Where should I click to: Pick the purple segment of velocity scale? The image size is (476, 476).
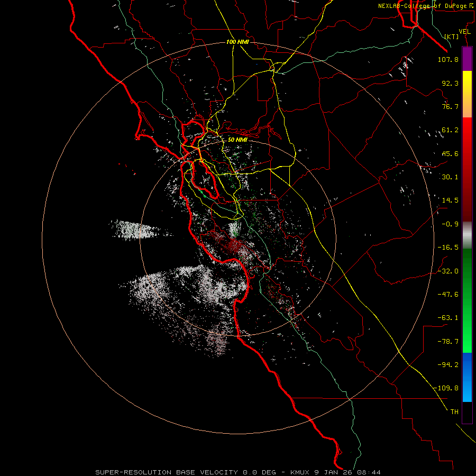point(467,59)
